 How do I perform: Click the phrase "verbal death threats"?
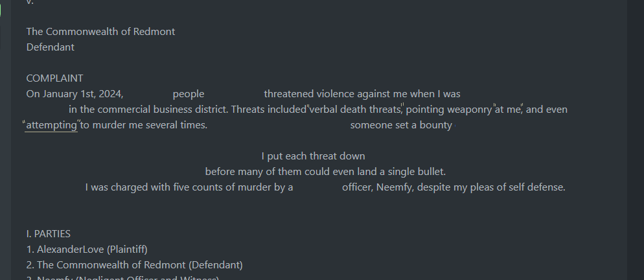tap(356, 110)
